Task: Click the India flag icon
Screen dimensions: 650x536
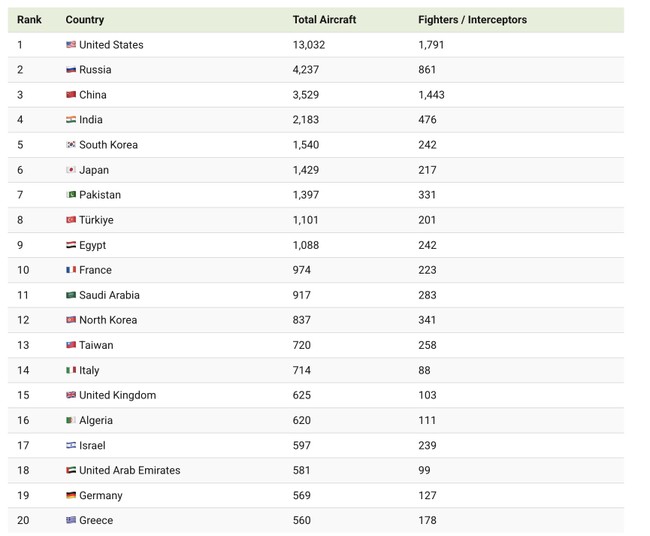Action: 71,120
